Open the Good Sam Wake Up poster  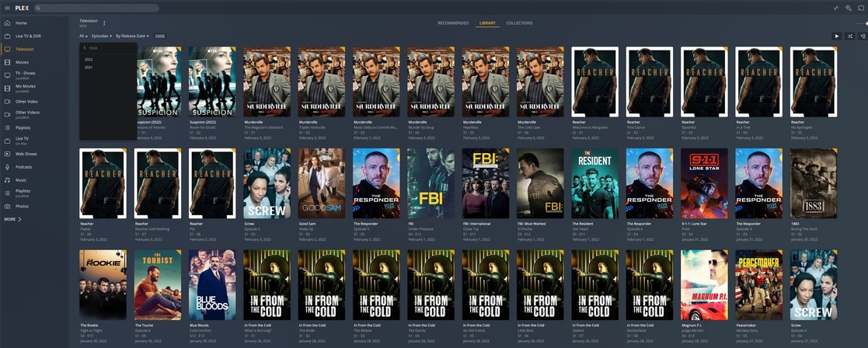[x=322, y=183]
